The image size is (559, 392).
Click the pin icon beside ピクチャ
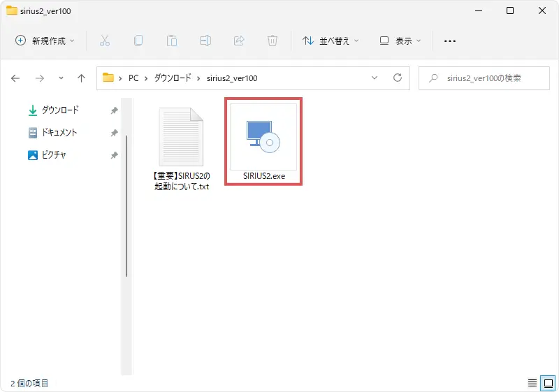click(114, 155)
